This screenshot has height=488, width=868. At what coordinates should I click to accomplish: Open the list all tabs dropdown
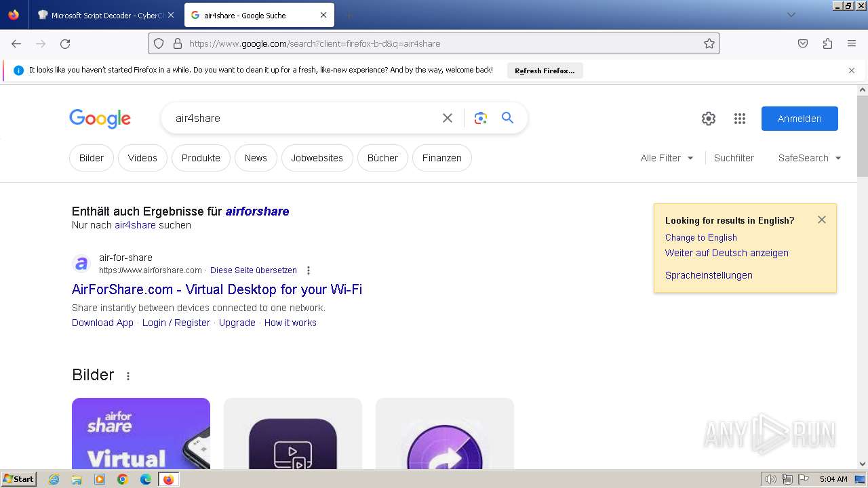(791, 15)
